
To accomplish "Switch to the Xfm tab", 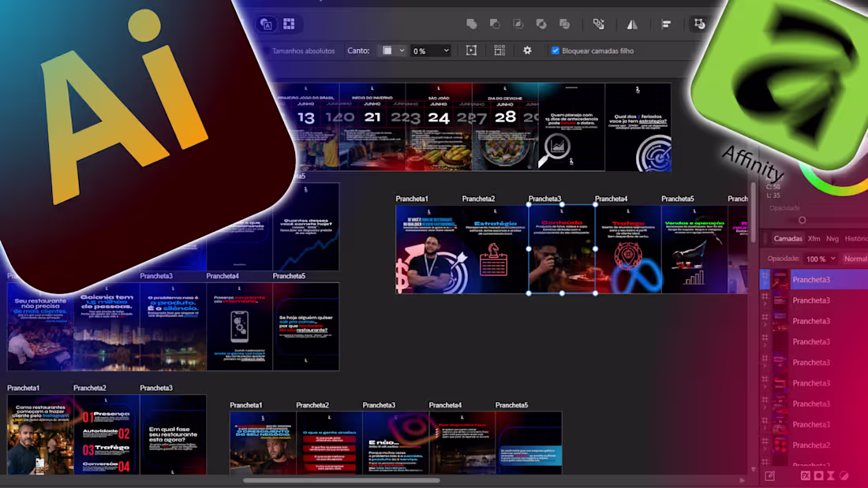I will point(814,238).
